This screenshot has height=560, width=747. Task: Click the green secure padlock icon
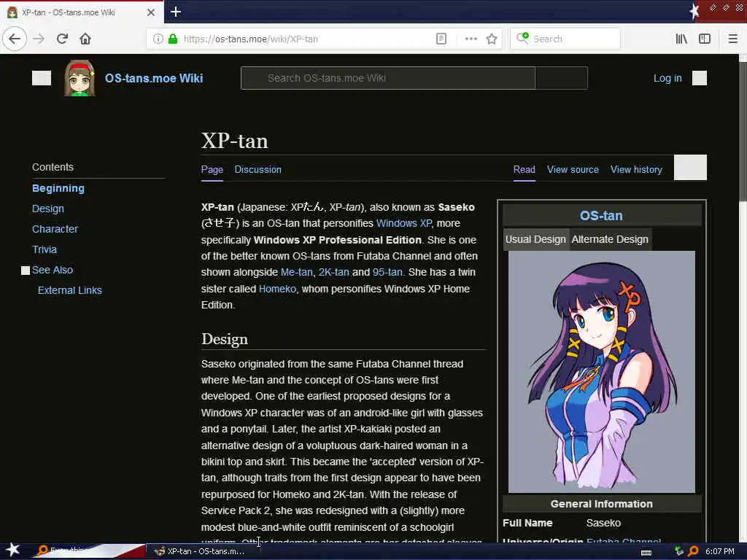click(173, 39)
